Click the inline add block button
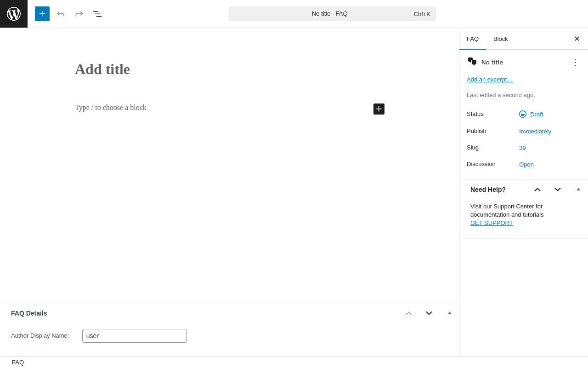 379,109
